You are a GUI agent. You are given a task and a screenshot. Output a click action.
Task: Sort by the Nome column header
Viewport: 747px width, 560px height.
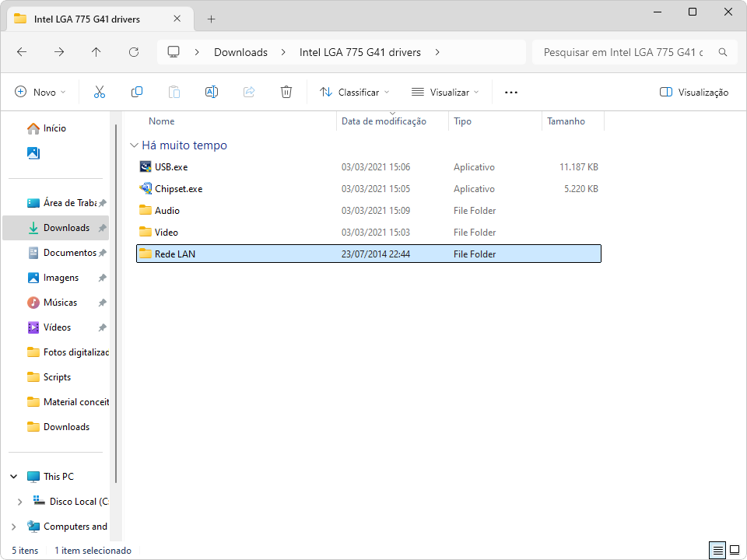pyautogui.click(x=162, y=121)
